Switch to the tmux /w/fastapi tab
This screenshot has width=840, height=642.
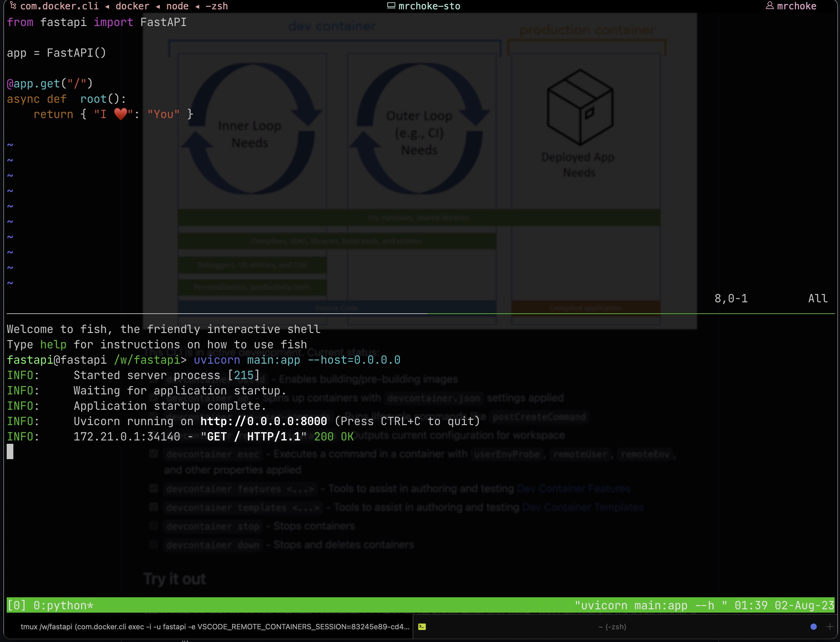pos(214,627)
